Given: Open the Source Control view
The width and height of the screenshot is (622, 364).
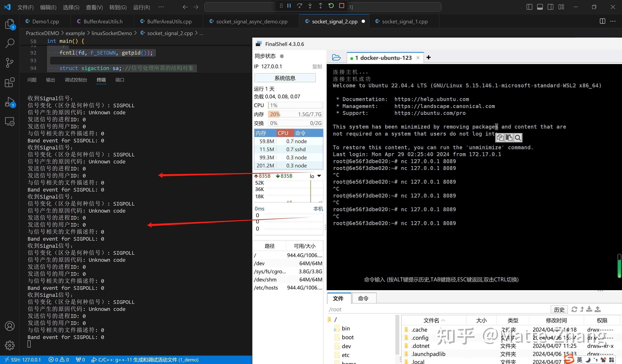Looking at the screenshot, I should (10, 63).
